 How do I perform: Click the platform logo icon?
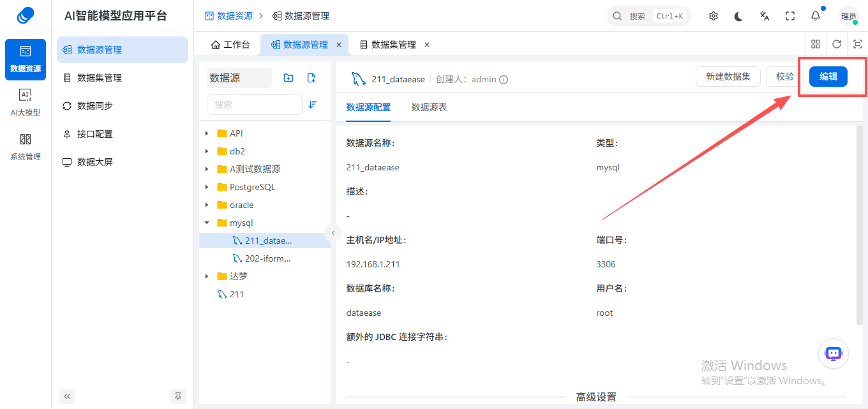26,15
